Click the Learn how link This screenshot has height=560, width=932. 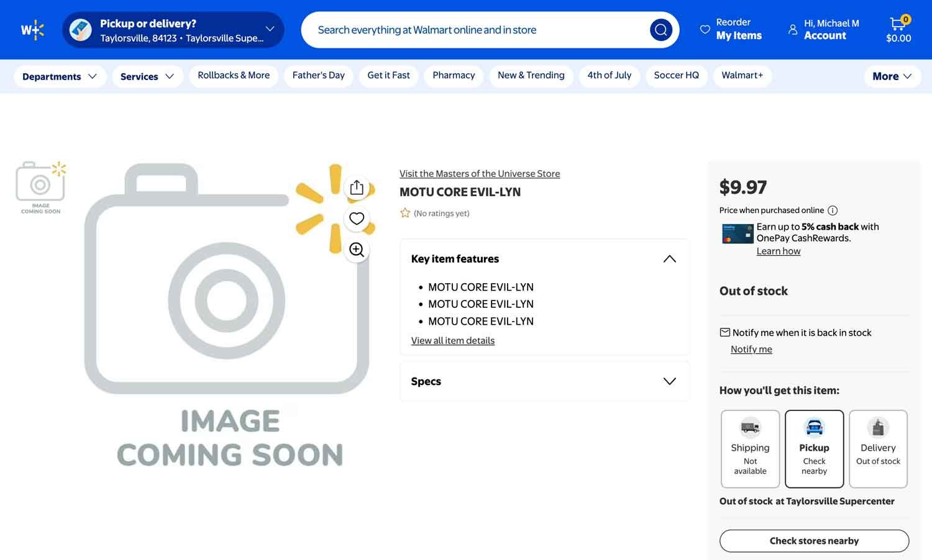pos(779,251)
